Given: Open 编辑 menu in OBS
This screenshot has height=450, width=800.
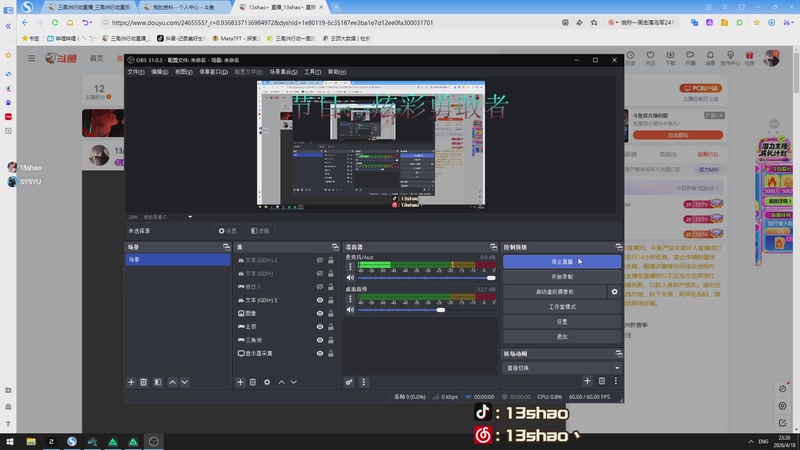Looking at the screenshot, I should pyautogui.click(x=159, y=72).
